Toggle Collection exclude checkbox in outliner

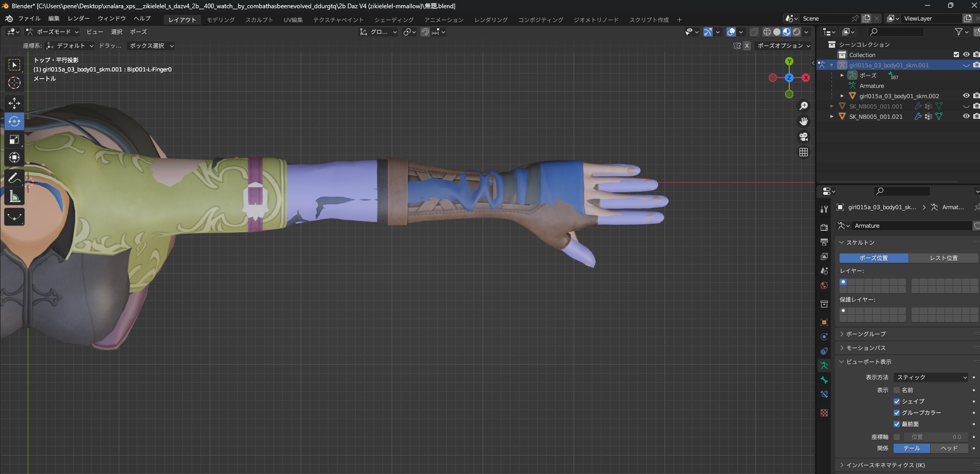click(x=956, y=54)
